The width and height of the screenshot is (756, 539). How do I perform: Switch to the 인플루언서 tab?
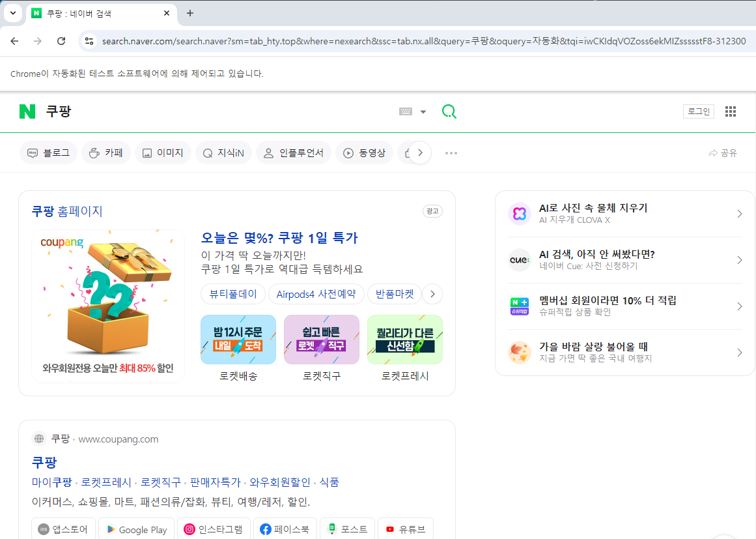click(x=294, y=153)
